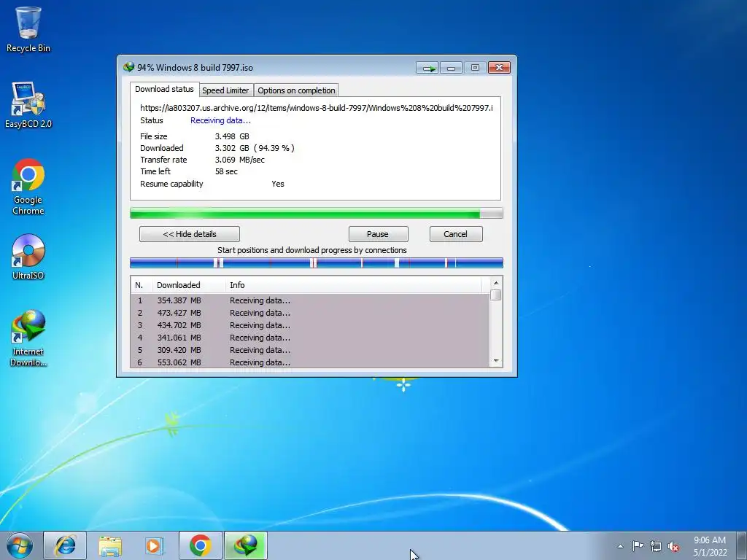Switch to the Download status tab
This screenshot has width=747, height=560.
(x=164, y=89)
